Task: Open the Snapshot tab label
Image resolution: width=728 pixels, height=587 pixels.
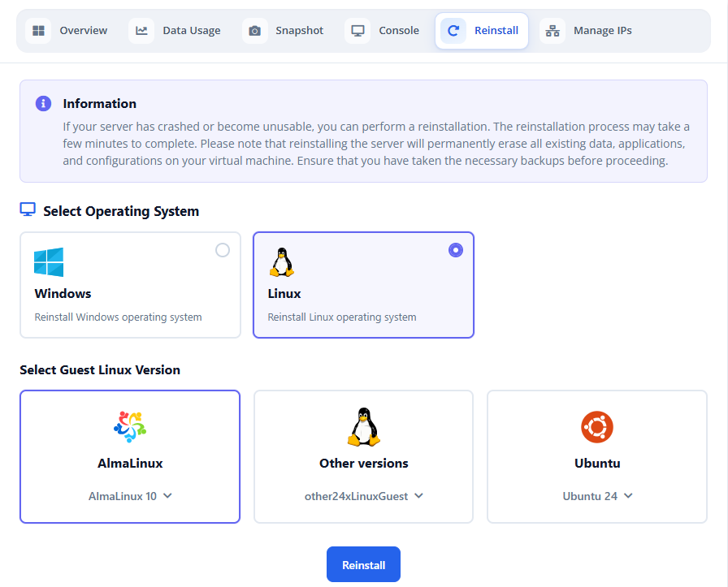Action: pyautogui.click(x=300, y=31)
